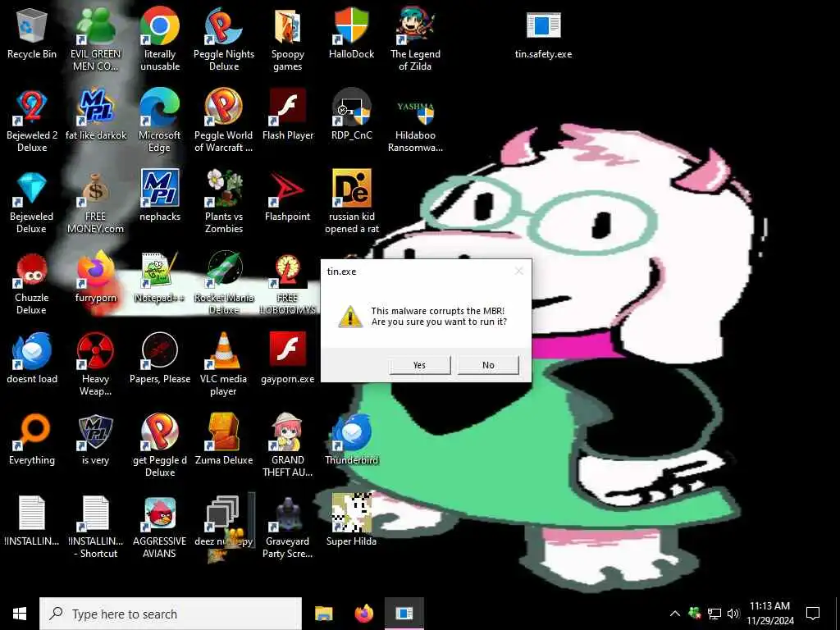Open the clock showing 11:13 AM

tap(769, 614)
